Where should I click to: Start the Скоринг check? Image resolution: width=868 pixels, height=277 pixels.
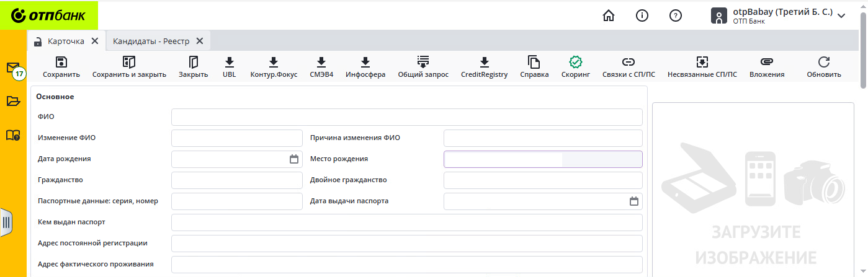tap(575, 62)
